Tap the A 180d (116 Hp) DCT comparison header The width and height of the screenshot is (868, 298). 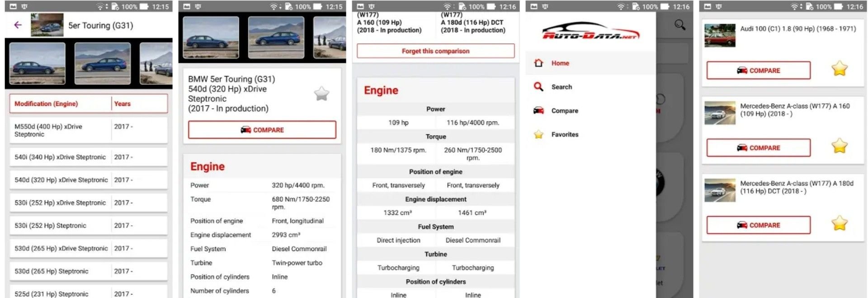[x=473, y=23]
